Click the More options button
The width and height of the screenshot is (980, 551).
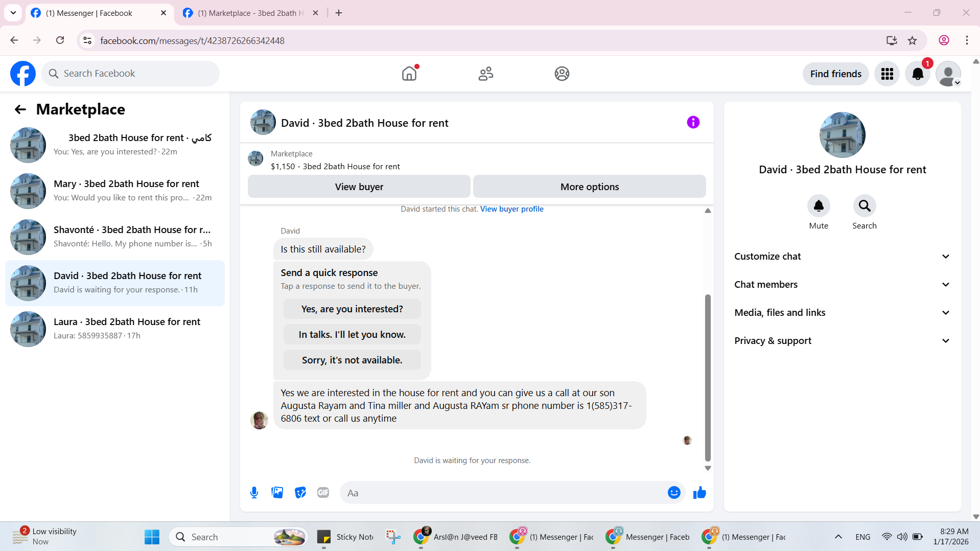pyautogui.click(x=589, y=187)
